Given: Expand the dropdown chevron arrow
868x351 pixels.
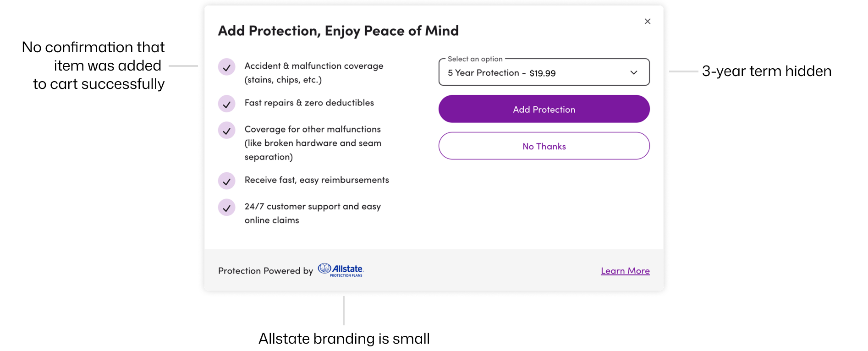Looking at the screenshot, I should point(634,72).
